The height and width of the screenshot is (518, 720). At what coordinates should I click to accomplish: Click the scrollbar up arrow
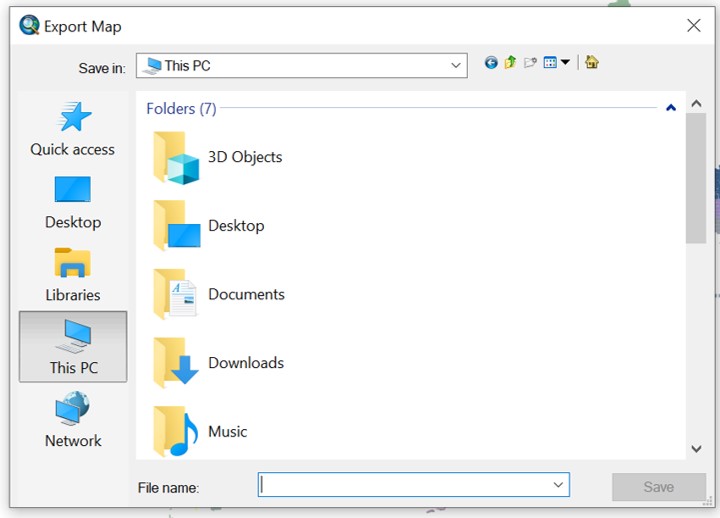click(696, 104)
